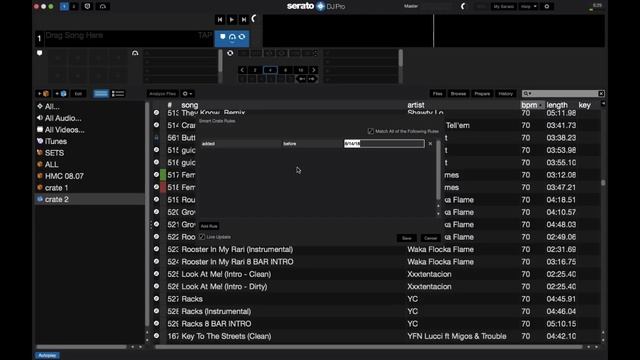The width and height of the screenshot is (640, 360).
Task: Select track Look At Me! (Intro - Clean)
Action: pos(226,274)
